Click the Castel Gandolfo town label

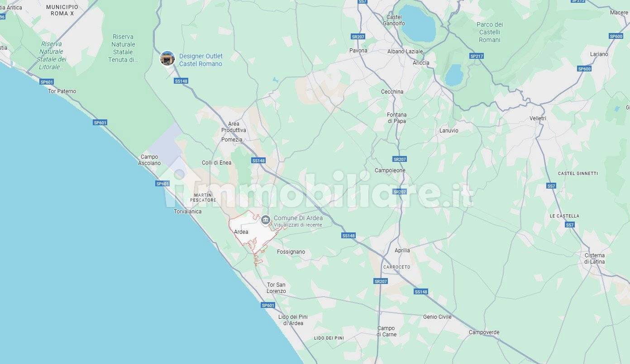[394, 20]
